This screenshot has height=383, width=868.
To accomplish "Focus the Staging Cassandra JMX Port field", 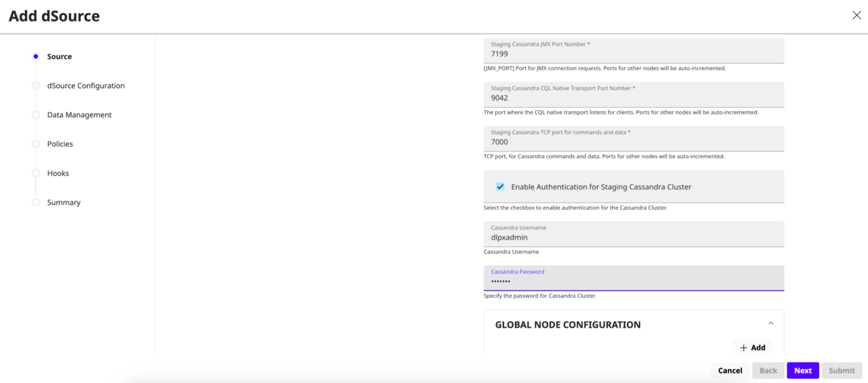I will pos(633,54).
